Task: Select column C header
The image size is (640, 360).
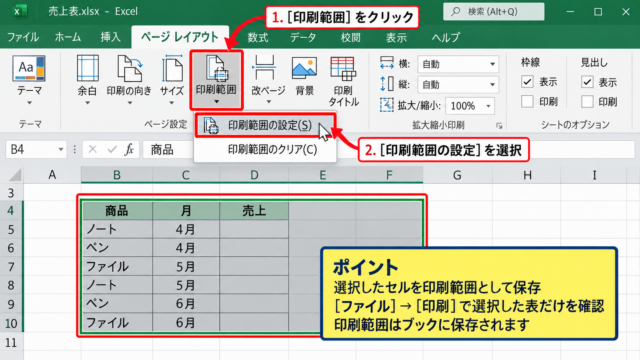Action: pos(186,175)
